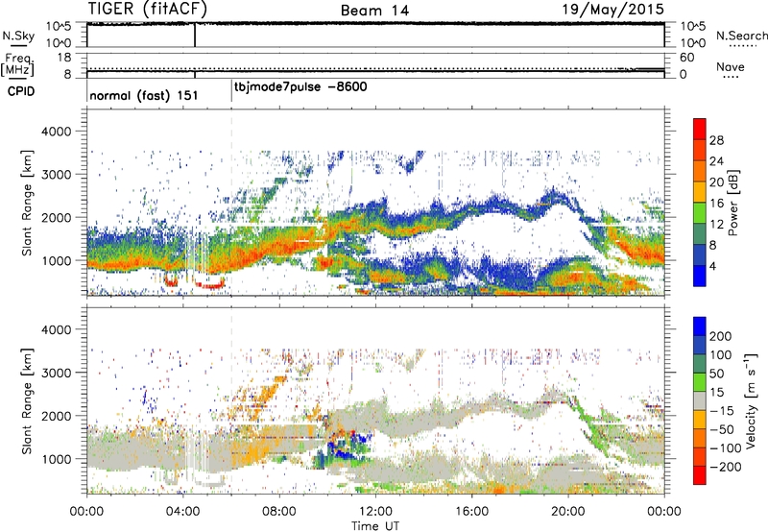
Task: Click the 'Nave' legend label
Action: click(x=731, y=66)
